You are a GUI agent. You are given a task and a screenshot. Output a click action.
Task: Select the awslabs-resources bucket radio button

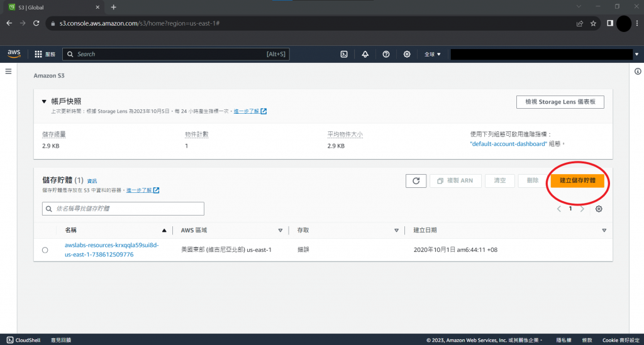point(45,250)
